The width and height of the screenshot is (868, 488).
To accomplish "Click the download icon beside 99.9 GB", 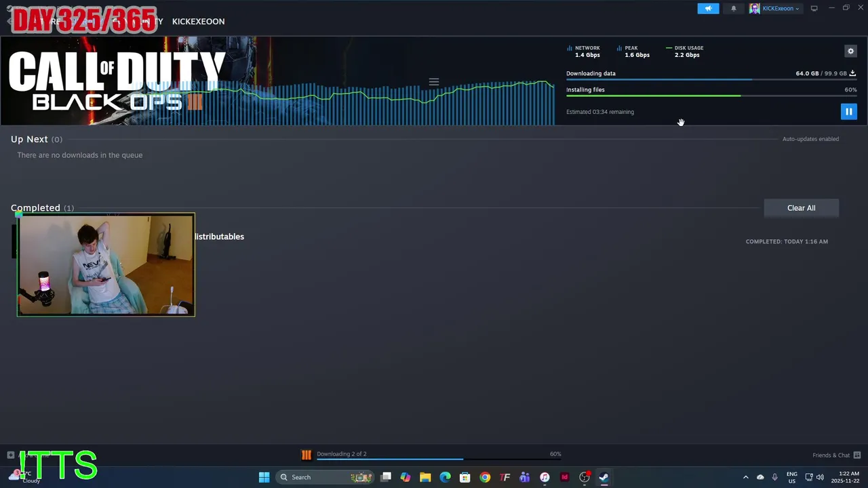I will coord(852,73).
